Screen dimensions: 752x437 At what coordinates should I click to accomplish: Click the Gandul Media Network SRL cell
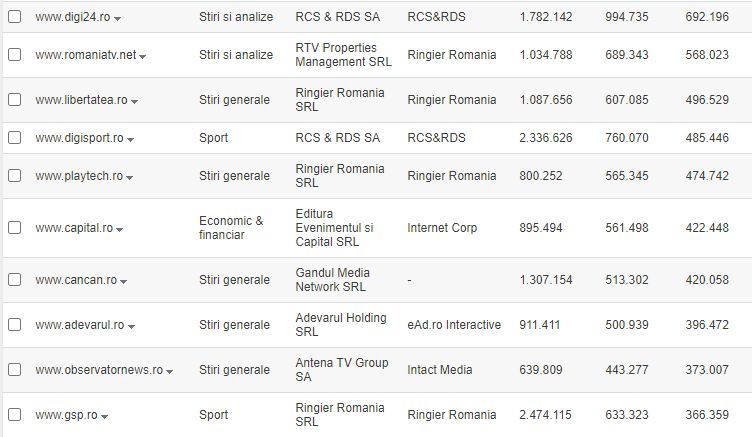332,280
